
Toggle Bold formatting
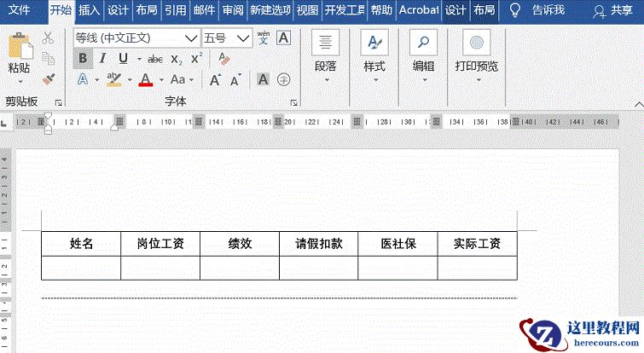coord(83,58)
